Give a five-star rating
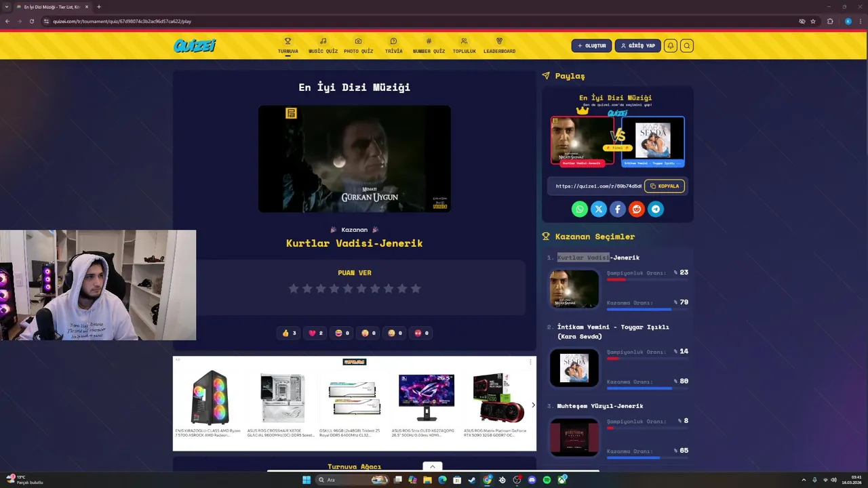This screenshot has height=488, width=868. tap(348, 289)
